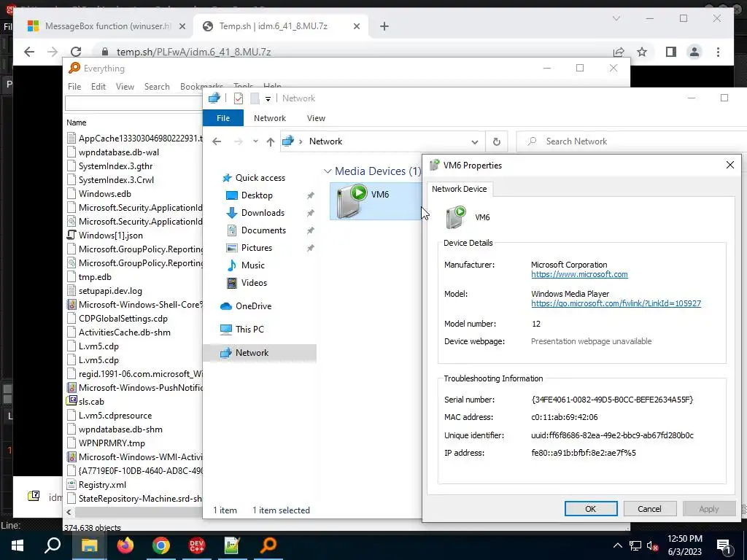Sort by the Name column header in Everything
The image size is (747, 560).
point(76,122)
